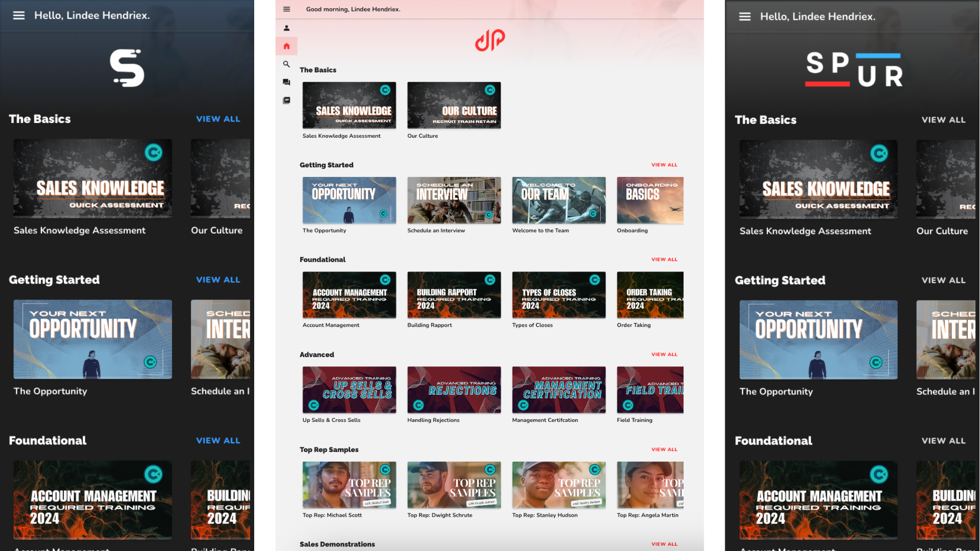Open Types of Closes training card
This screenshot has height=551, width=980.
point(558,295)
